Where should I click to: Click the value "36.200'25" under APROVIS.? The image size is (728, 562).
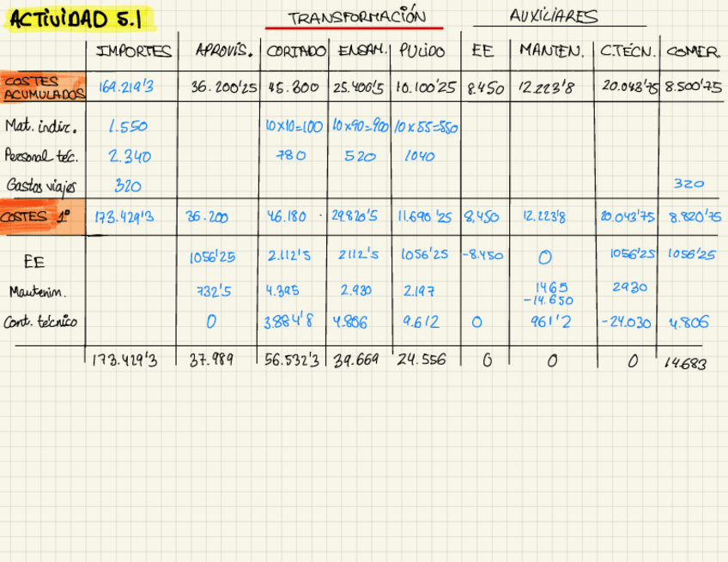(x=224, y=87)
